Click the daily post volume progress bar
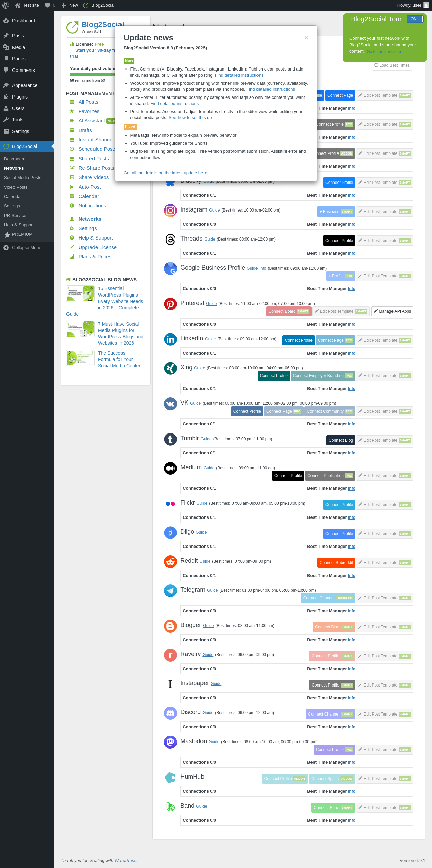The width and height of the screenshot is (432, 868). tap(92, 75)
